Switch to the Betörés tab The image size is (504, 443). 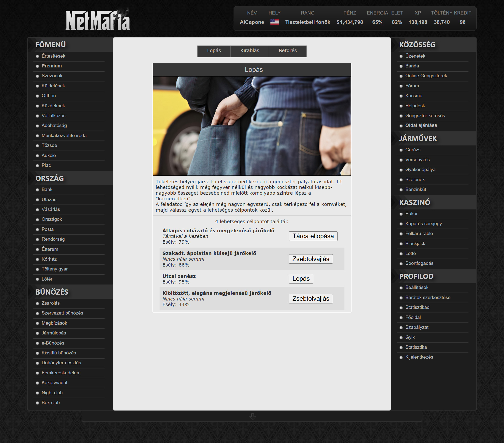[287, 51]
